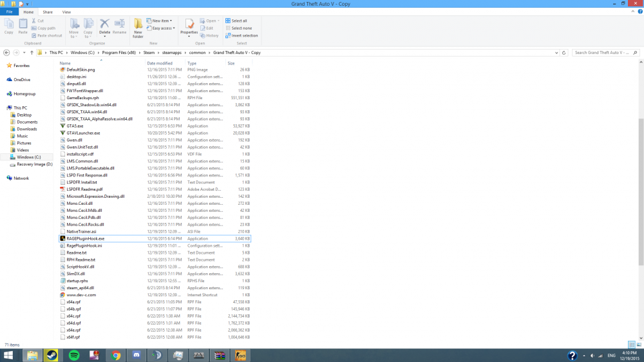Open the Copy to dropdown
Image resolution: width=644 pixels, height=362 pixels.
click(x=88, y=29)
